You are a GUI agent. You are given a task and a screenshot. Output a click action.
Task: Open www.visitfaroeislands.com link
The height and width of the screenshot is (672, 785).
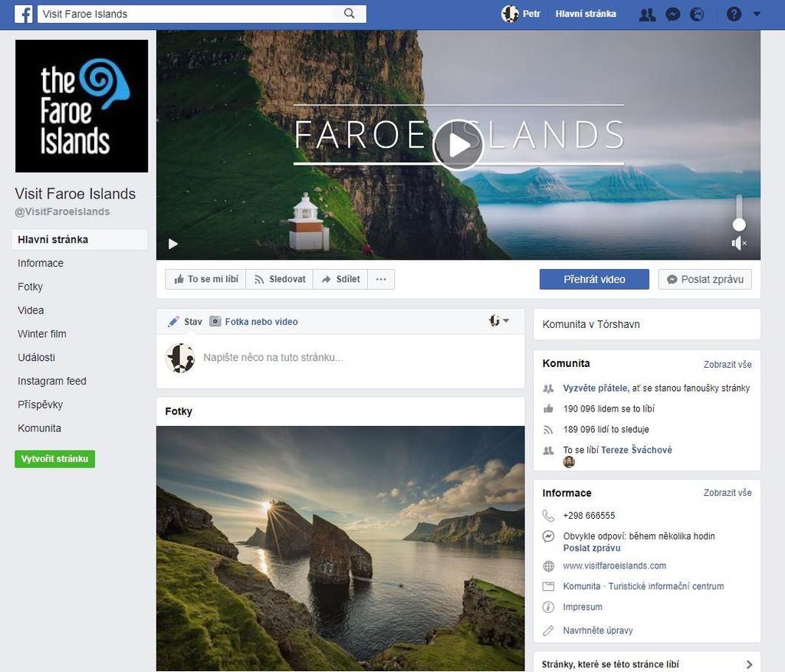[614, 566]
